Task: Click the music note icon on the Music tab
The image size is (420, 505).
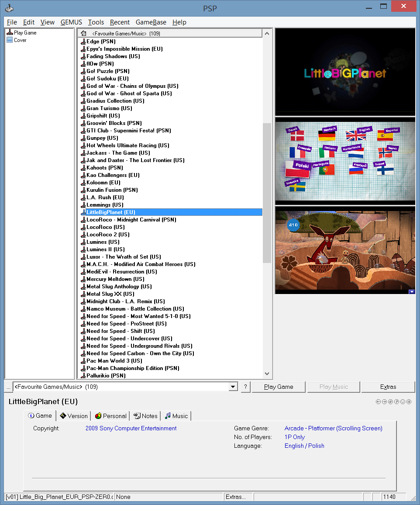Action: tap(168, 416)
